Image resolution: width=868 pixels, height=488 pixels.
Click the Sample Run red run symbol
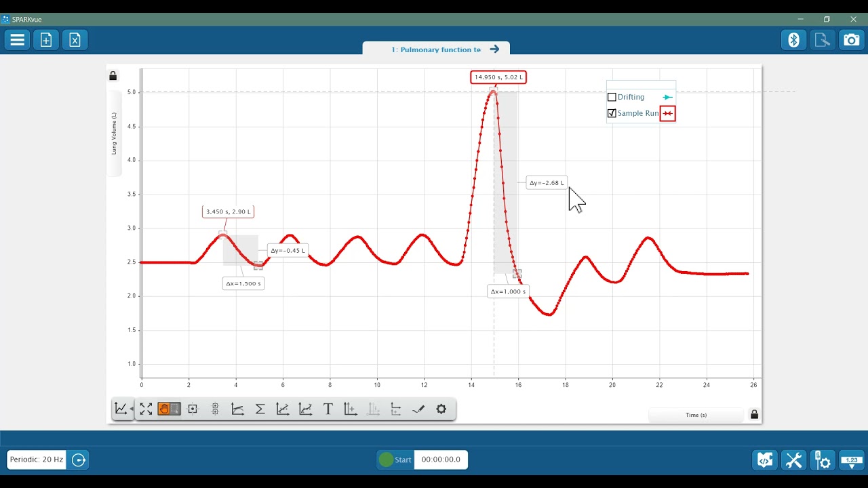tap(668, 113)
